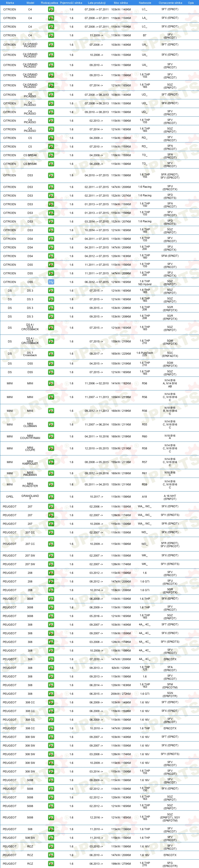The image size is (199, 868).
Task: Click the 12.2016 -> production date cell
Action: pyautogui.click(x=96, y=817)
